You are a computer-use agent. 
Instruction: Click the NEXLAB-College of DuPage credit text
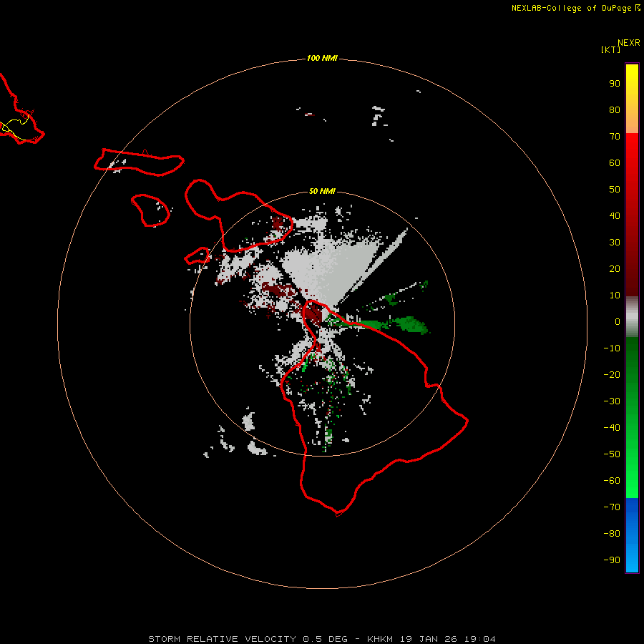point(575,8)
